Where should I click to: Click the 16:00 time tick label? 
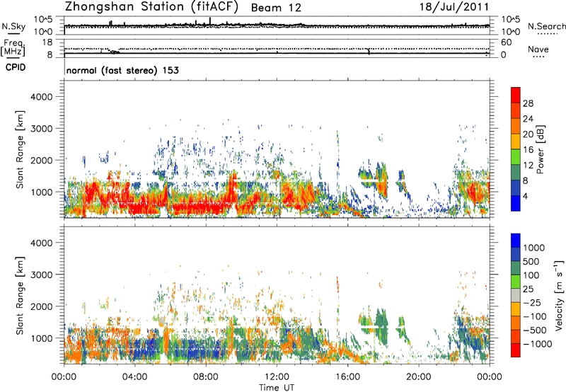click(347, 377)
